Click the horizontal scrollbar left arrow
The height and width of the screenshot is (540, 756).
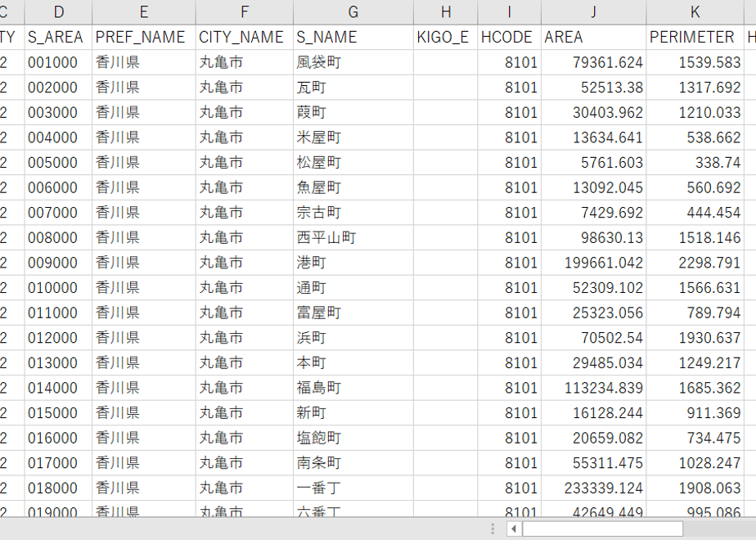click(514, 529)
